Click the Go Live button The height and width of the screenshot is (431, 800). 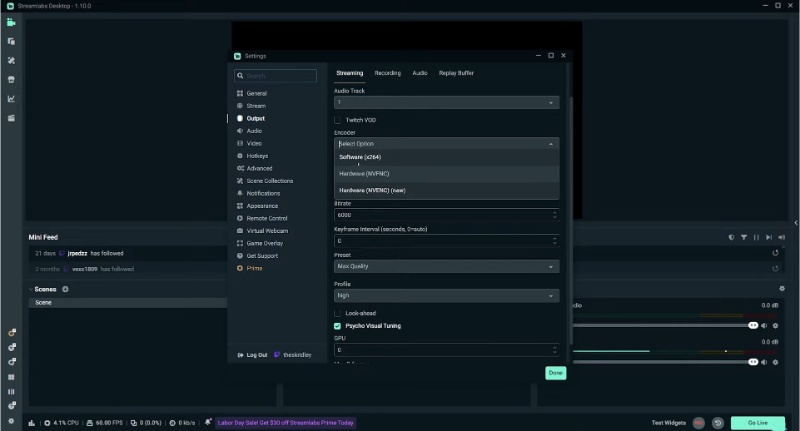pos(758,423)
